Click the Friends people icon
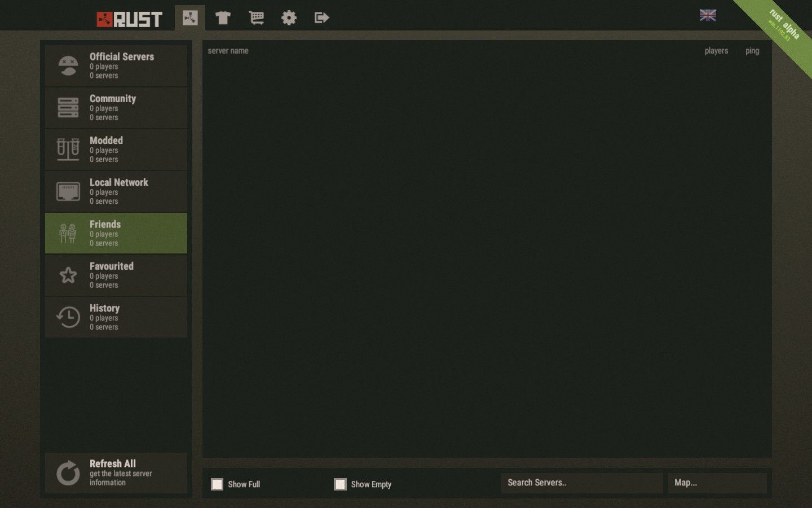This screenshot has width=812, height=508. 68,233
